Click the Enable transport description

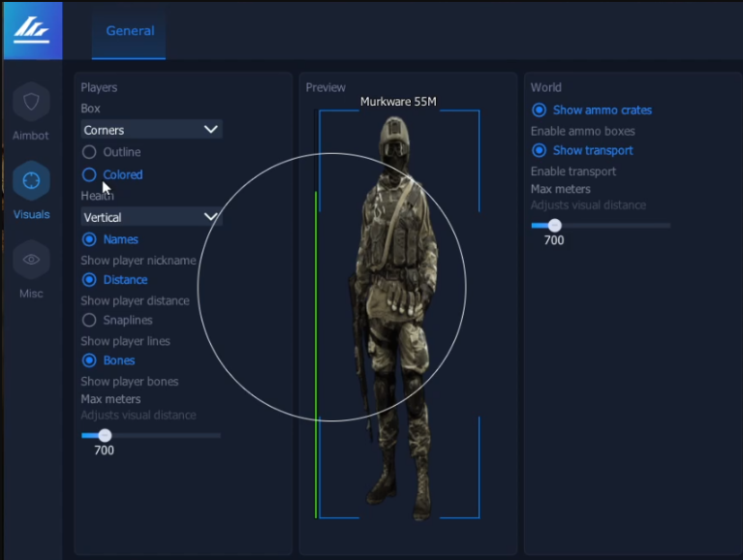[x=573, y=171]
